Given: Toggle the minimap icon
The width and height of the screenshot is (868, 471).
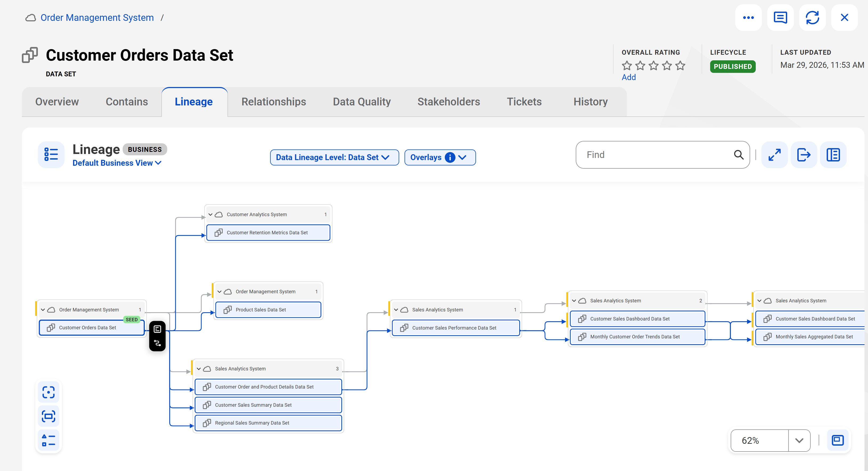Looking at the screenshot, I should (x=838, y=440).
